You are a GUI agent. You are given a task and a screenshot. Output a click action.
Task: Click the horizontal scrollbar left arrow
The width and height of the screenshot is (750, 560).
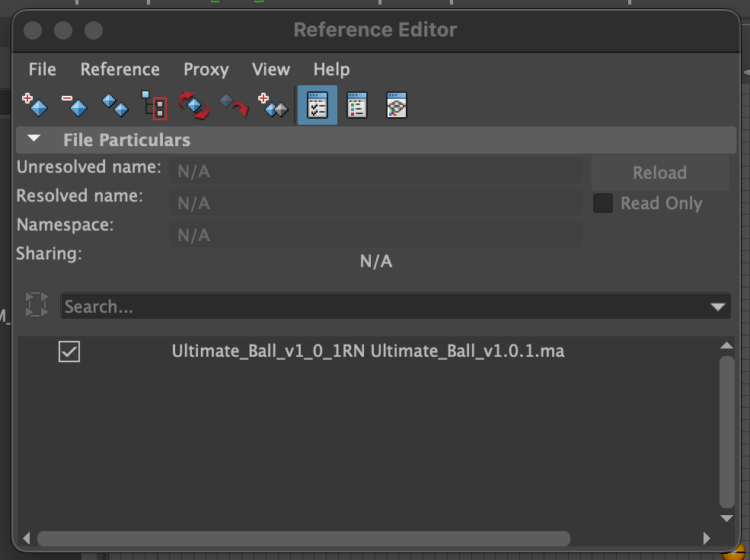27,538
